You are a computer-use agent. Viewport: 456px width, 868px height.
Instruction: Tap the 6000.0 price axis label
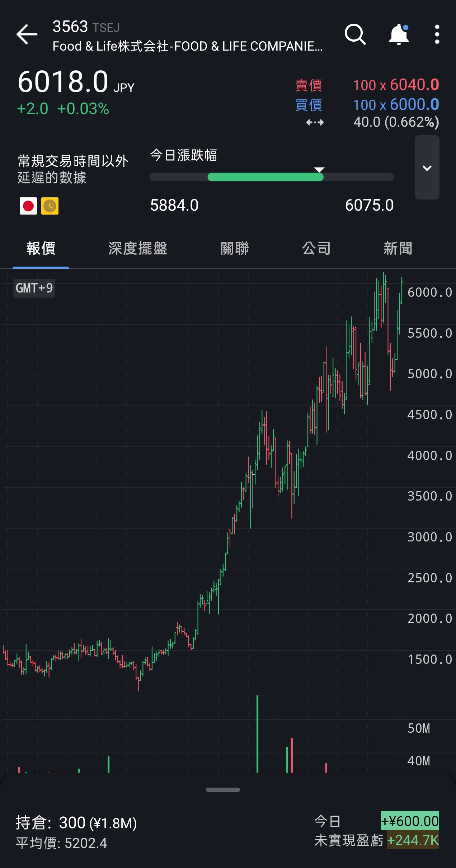[429, 292]
